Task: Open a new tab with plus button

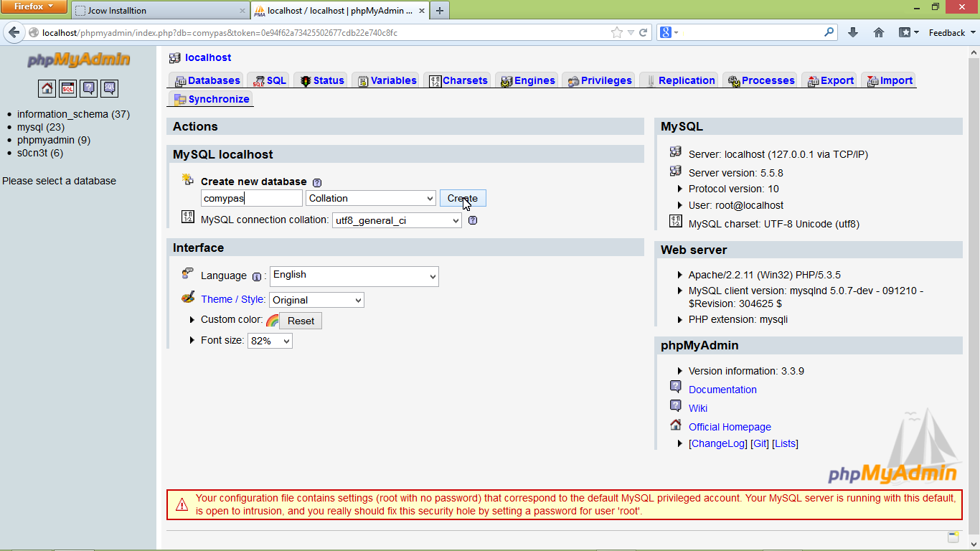Action: (440, 10)
